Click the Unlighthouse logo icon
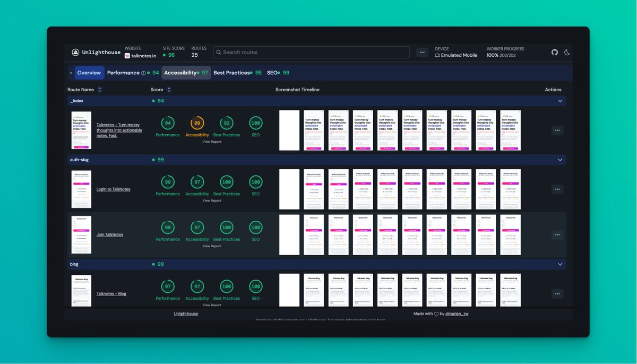The image size is (637, 364). 75,53
